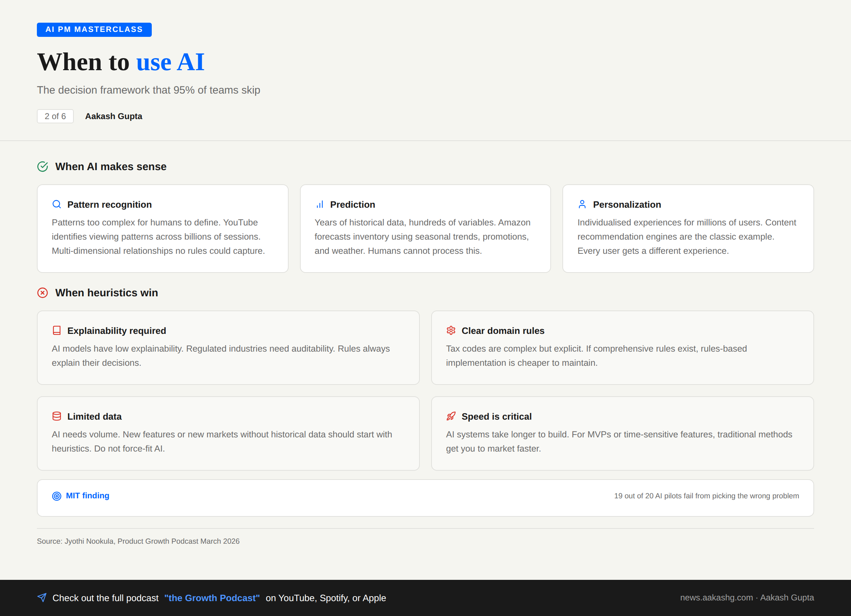The image size is (851, 616).
Task: Click the MIT finding label
Action: tap(88, 495)
